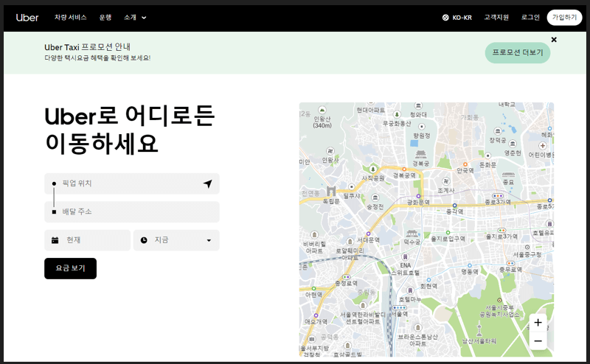The image size is (590, 364).
Task: Zoom in on the map
Action: [x=538, y=322]
